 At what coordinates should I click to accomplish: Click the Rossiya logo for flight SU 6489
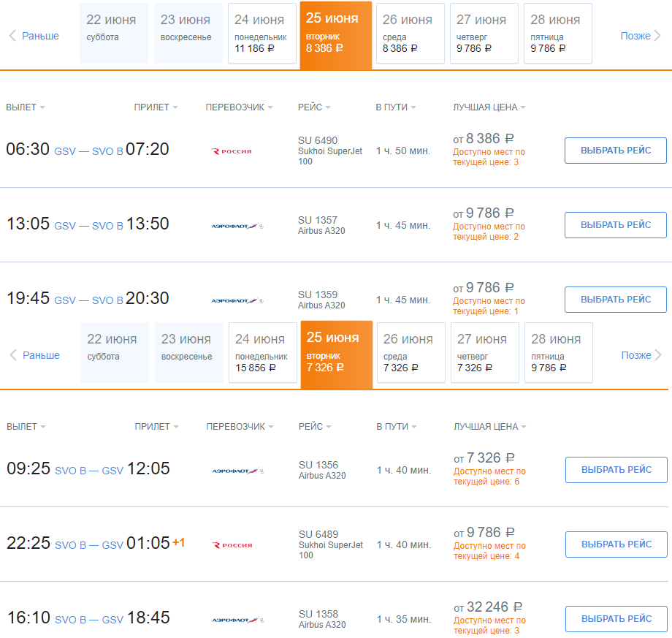(232, 545)
